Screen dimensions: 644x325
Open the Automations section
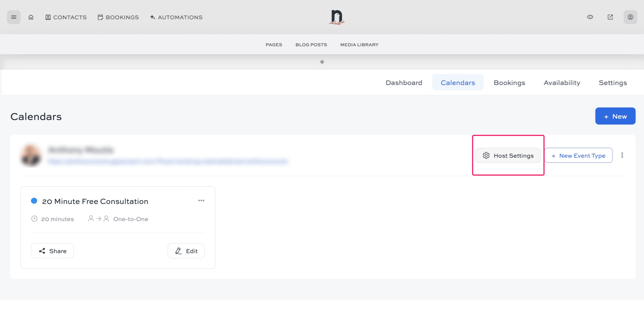[x=176, y=17]
